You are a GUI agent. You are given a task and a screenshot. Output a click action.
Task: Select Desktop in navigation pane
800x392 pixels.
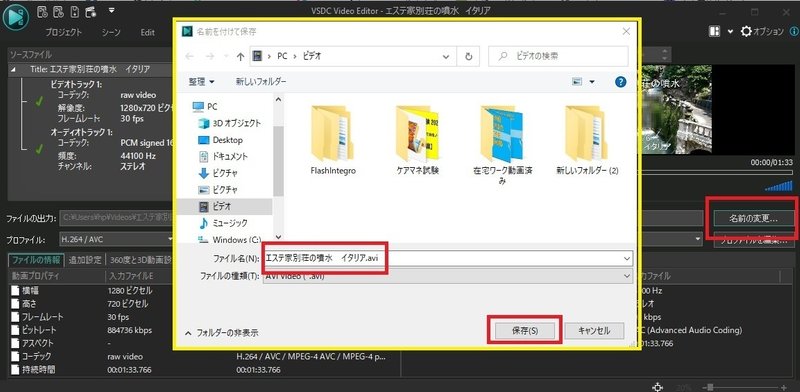[x=220, y=140]
